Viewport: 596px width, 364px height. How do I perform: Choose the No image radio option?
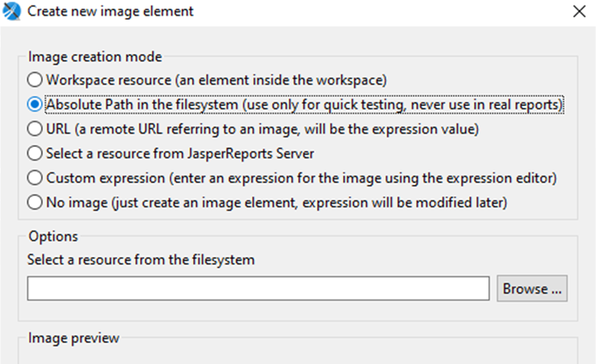point(35,202)
